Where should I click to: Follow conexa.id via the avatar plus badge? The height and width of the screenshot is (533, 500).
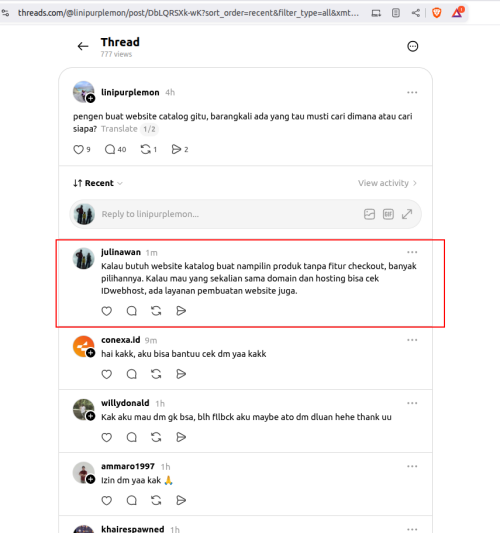(x=90, y=353)
